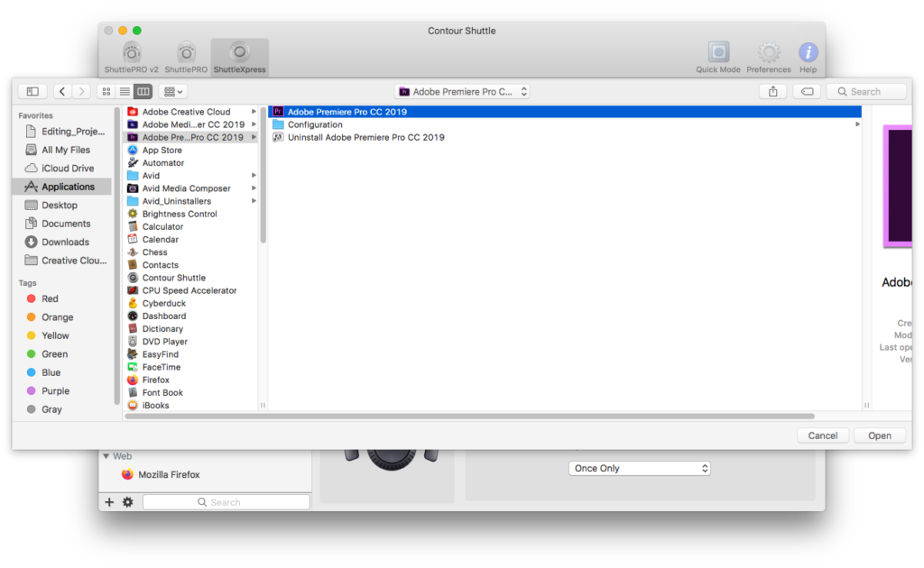924x568 pixels.
Task: Toggle the file dialog sidebar button
Action: [32, 91]
